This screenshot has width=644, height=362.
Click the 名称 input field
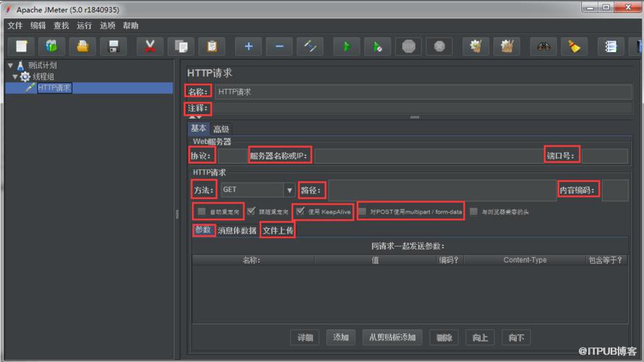click(423, 92)
